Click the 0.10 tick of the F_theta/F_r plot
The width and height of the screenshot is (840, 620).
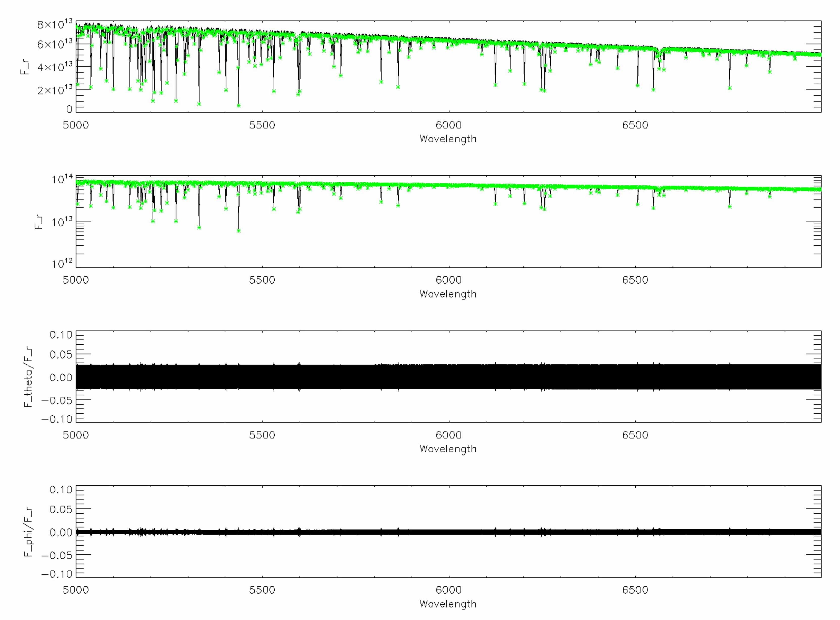(61, 335)
